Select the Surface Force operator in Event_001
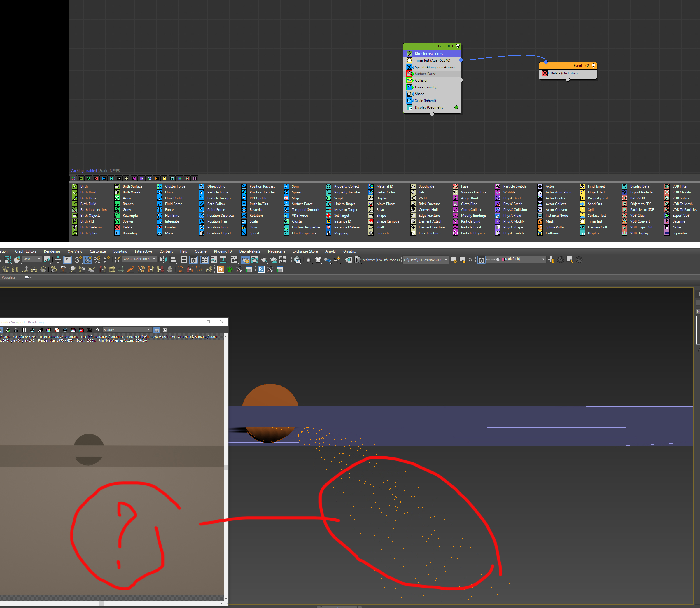700x608 pixels. coord(425,74)
